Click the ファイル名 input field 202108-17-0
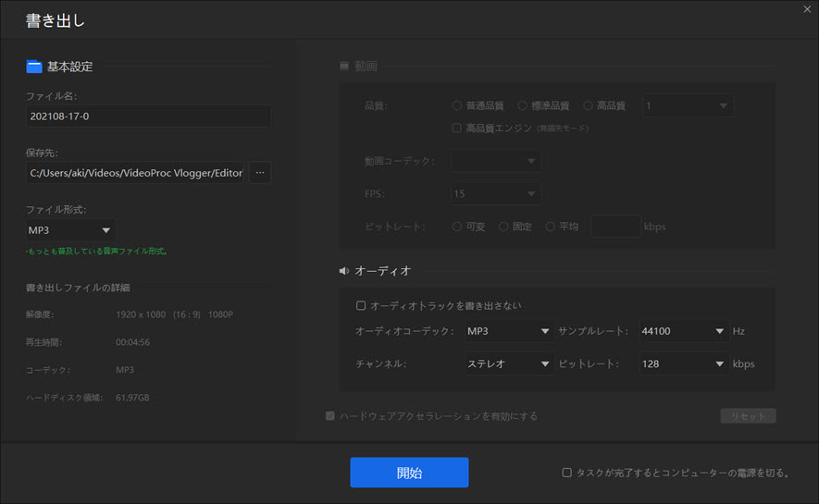Image resolution: width=819 pixels, height=504 pixels. (148, 117)
